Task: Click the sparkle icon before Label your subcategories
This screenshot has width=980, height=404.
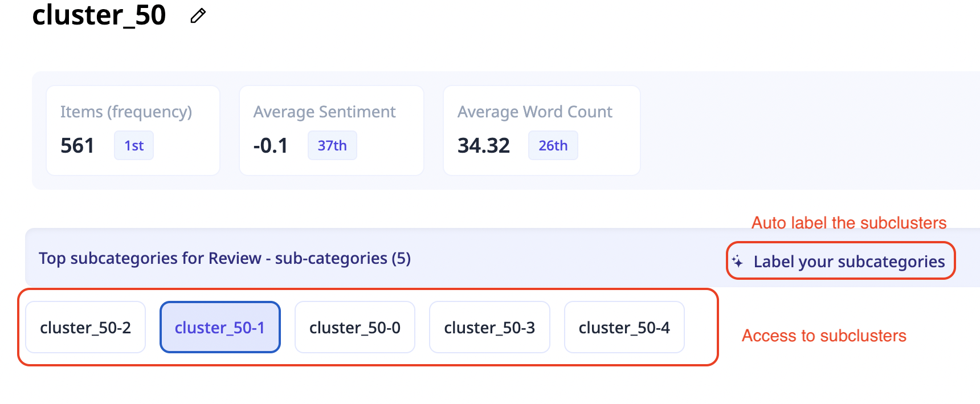Action: [737, 262]
